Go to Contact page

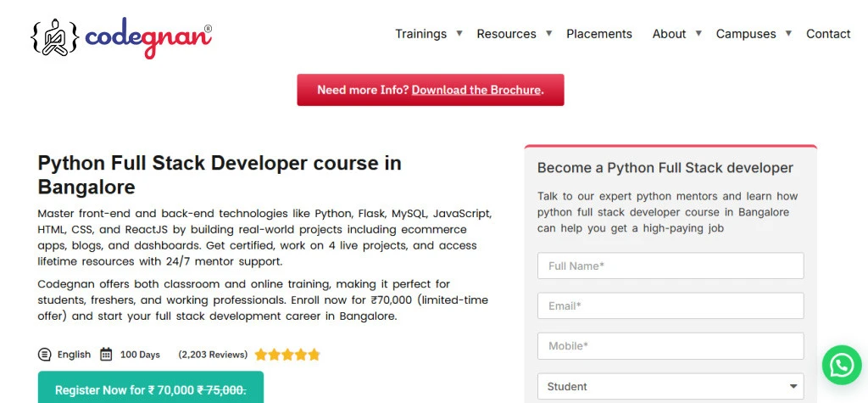coord(828,34)
